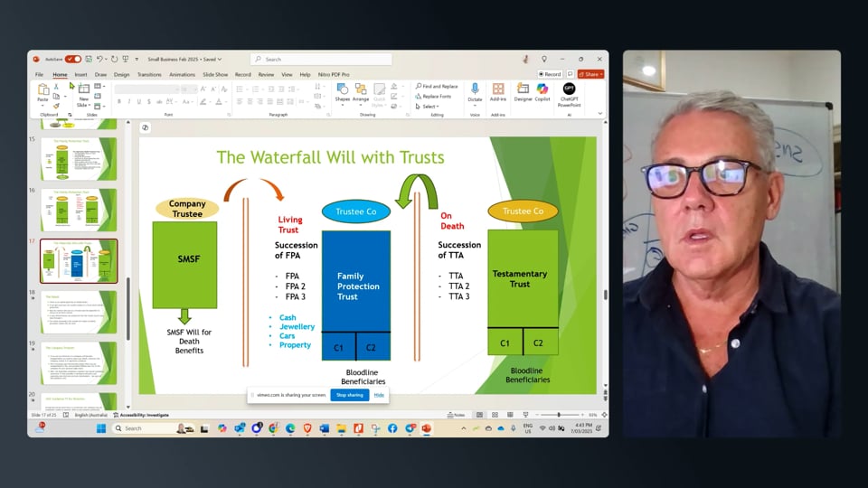Click the Record button near Share

point(551,74)
